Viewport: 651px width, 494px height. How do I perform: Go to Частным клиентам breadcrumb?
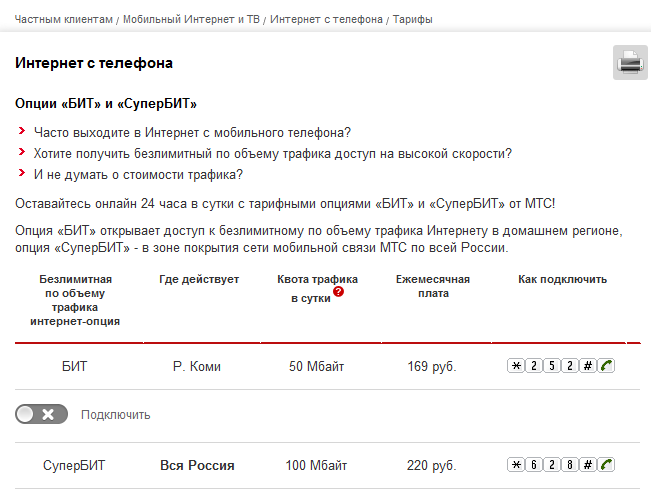coord(63,19)
